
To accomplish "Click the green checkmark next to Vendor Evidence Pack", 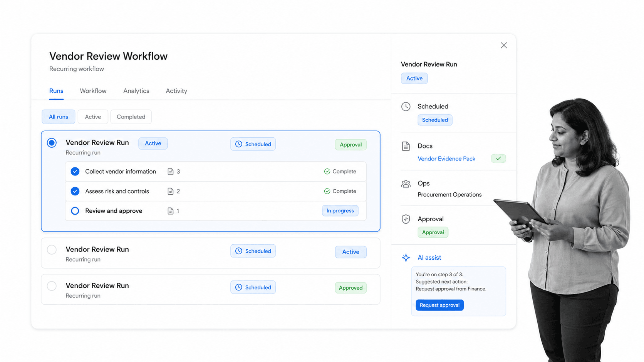I will point(498,158).
